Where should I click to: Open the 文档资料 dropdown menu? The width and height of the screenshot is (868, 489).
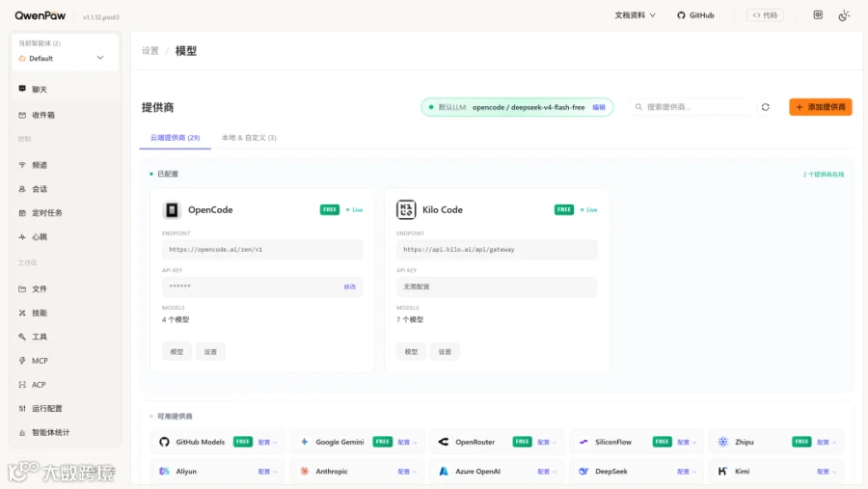pyautogui.click(x=635, y=15)
